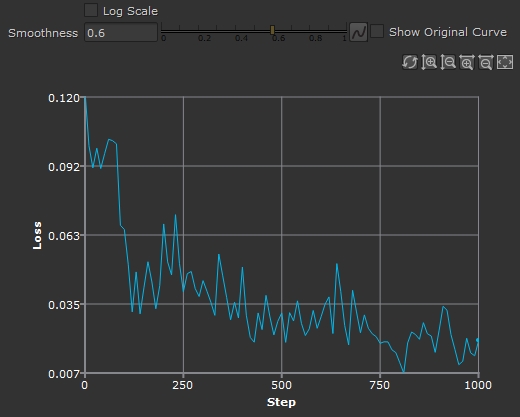Screen dimensions: 520x417
Task: Click the curve's lowest point past step 750
Action: (x=404, y=371)
